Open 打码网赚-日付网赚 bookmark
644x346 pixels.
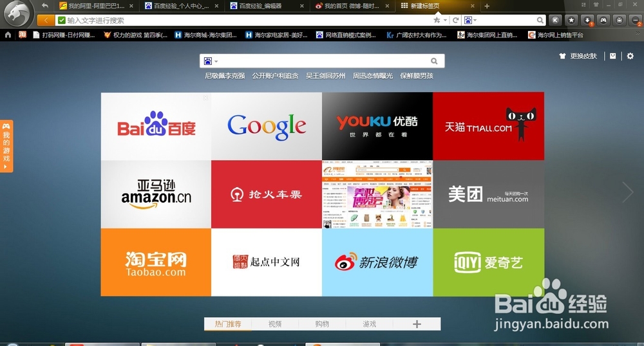64,35
